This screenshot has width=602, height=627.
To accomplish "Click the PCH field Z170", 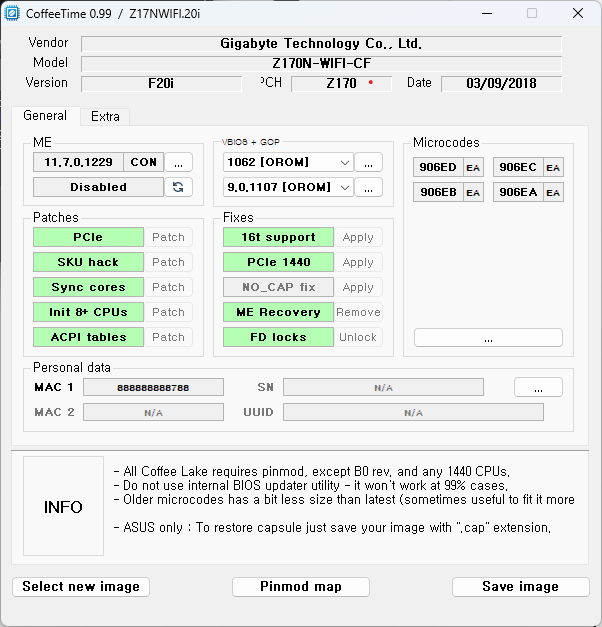I will coord(341,84).
